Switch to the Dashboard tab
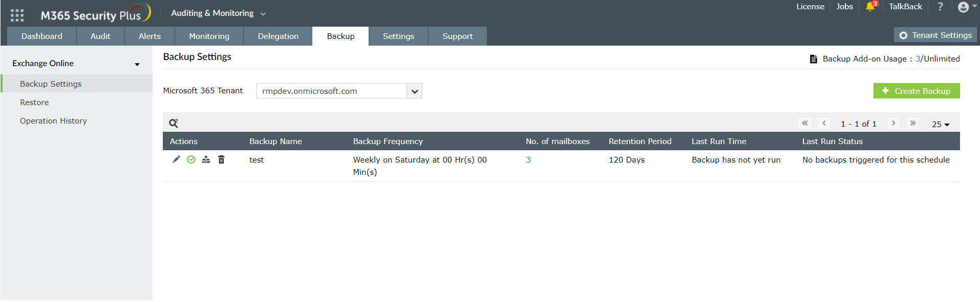 click(x=42, y=36)
